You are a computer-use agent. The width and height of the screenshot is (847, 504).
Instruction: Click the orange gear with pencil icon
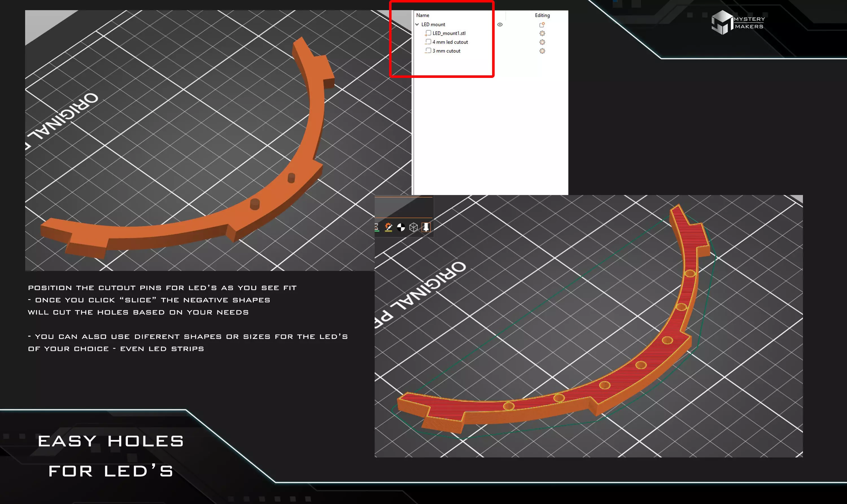coord(388,227)
